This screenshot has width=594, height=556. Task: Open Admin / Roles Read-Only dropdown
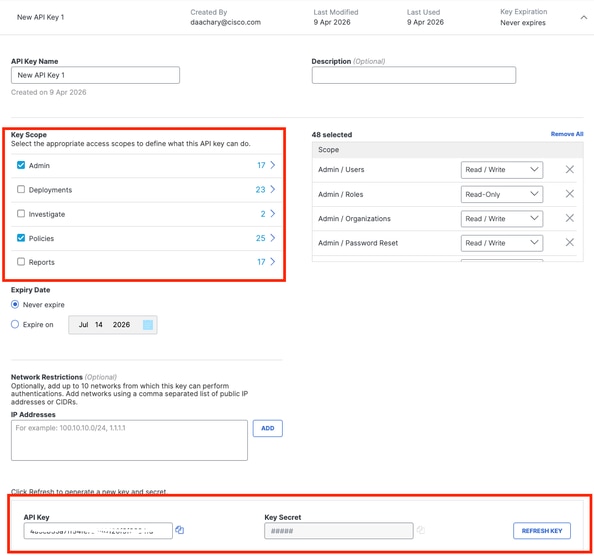(502, 194)
